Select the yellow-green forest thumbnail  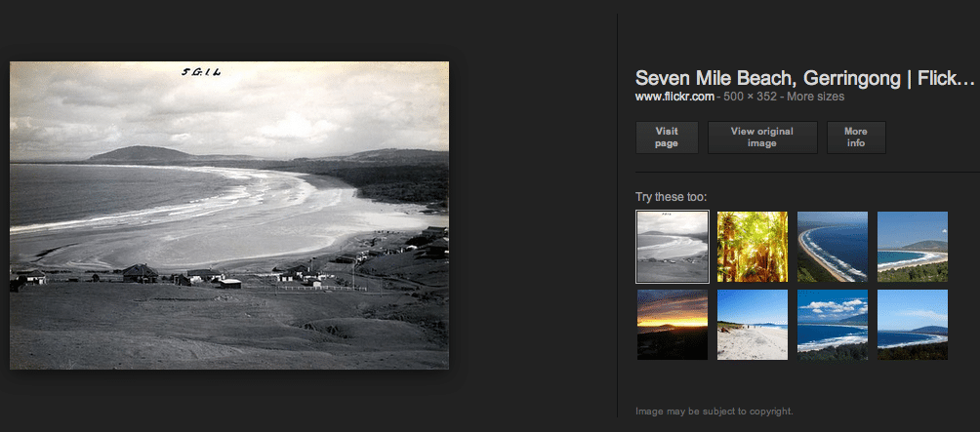click(x=753, y=247)
